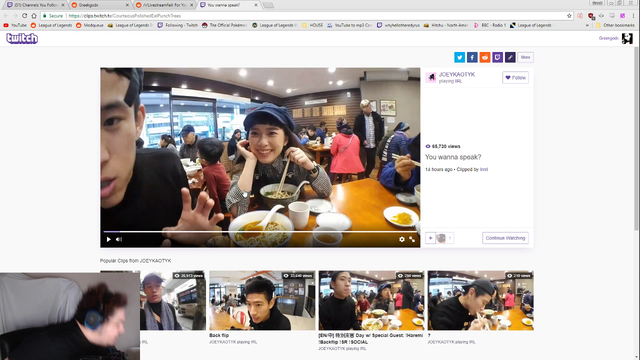Open the Modqueue bookmark
This screenshot has height=360, width=640.
tap(90, 25)
